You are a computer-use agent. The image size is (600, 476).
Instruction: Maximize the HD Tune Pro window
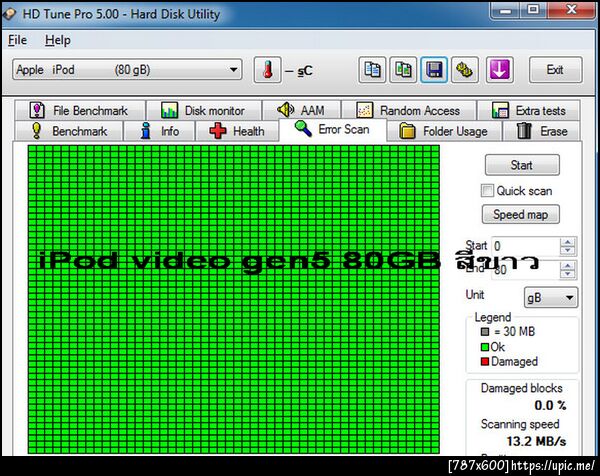tap(533, 10)
